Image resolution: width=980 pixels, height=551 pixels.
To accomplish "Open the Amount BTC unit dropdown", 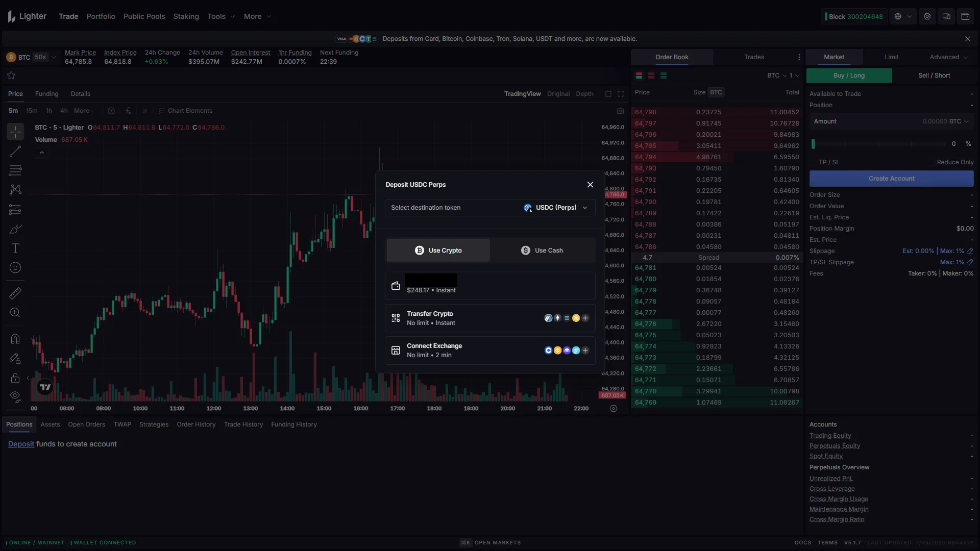I will coord(959,121).
